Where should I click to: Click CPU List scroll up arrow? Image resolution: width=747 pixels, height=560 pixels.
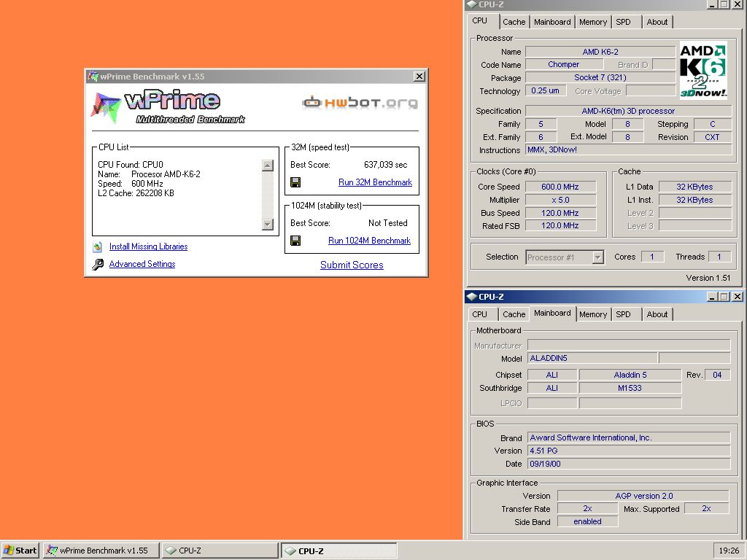(268, 166)
